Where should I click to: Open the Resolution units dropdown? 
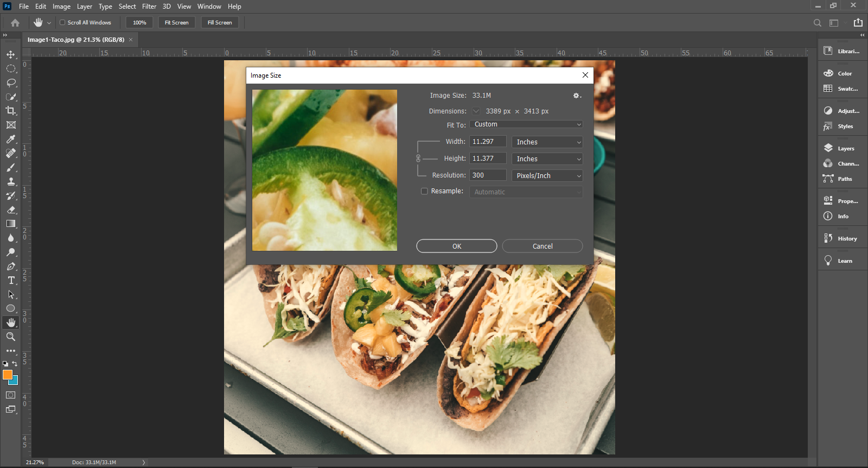click(x=547, y=176)
